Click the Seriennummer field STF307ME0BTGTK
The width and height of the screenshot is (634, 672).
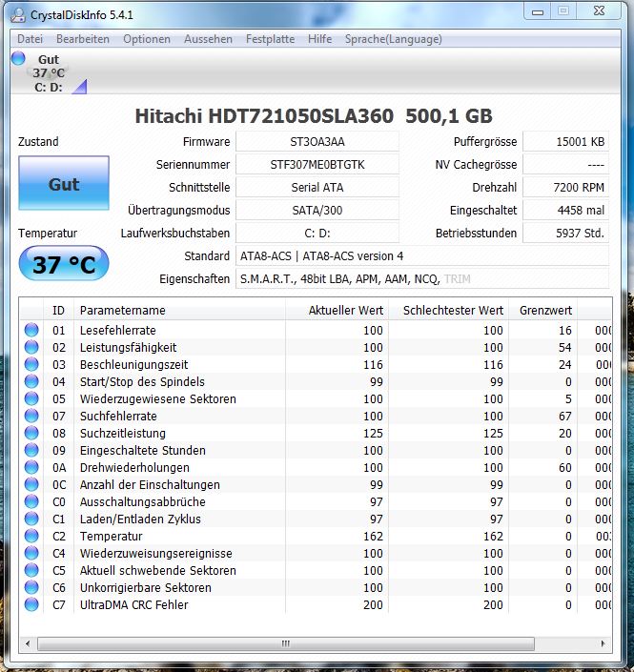point(317,165)
